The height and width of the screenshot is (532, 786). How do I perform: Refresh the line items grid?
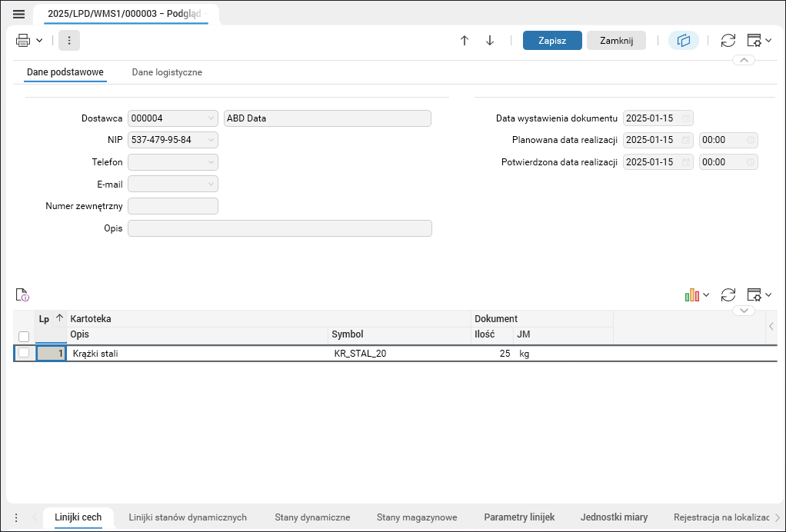click(x=728, y=294)
